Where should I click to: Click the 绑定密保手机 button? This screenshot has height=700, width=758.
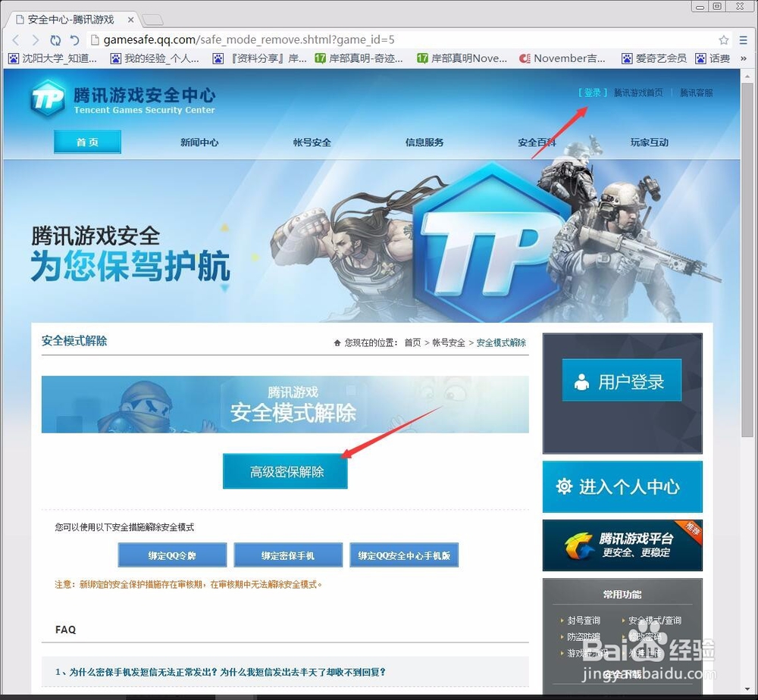pyautogui.click(x=288, y=555)
